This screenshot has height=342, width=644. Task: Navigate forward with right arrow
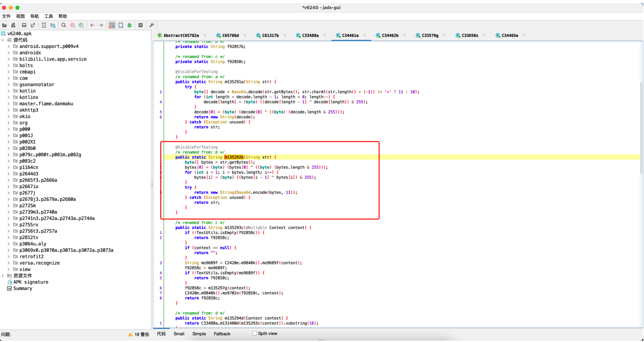[x=101, y=25]
